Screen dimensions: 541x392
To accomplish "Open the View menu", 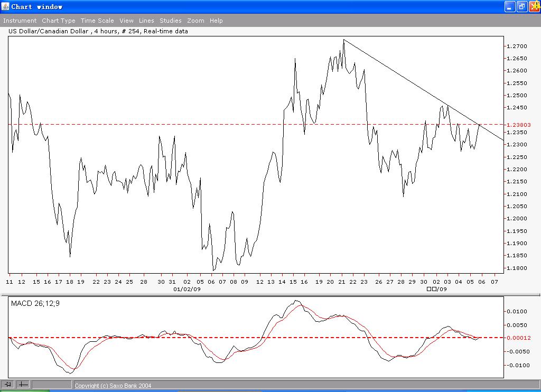I will tap(126, 21).
